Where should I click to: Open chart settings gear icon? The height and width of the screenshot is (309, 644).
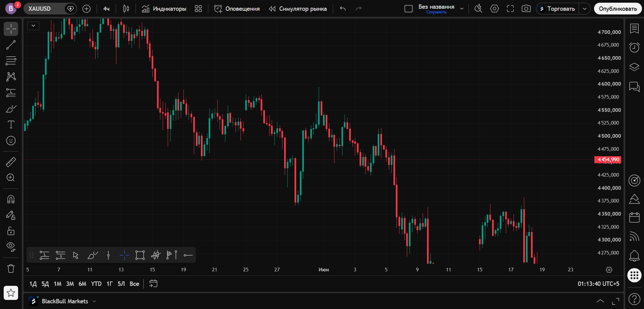coord(494,9)
